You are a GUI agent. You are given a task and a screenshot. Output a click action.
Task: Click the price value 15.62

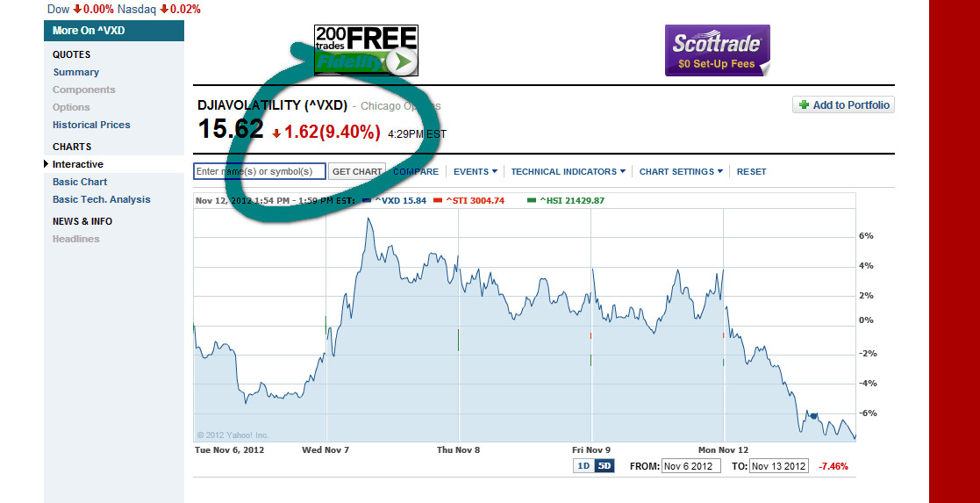coord(231,130)
